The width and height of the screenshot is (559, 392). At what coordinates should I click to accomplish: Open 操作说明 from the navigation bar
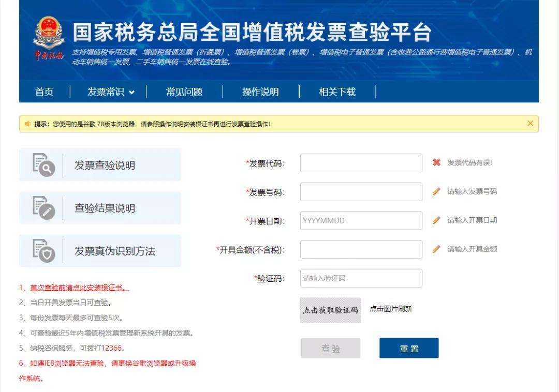(260, 92)
